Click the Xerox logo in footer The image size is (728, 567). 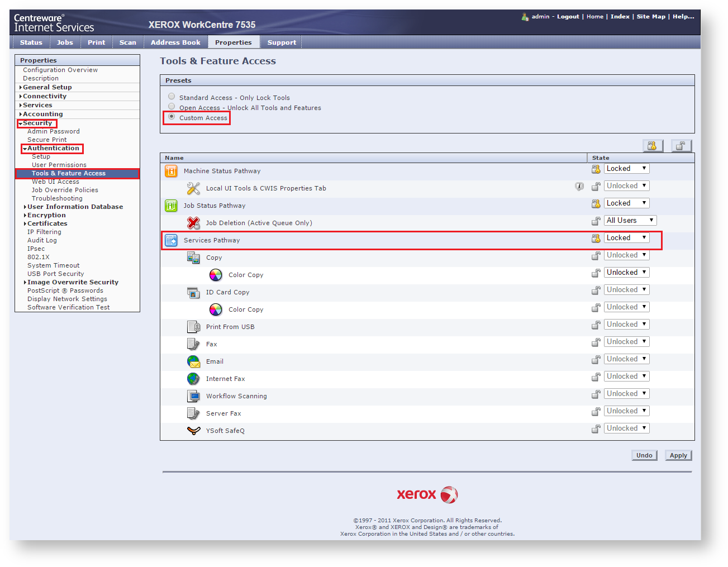pos(427,494)
